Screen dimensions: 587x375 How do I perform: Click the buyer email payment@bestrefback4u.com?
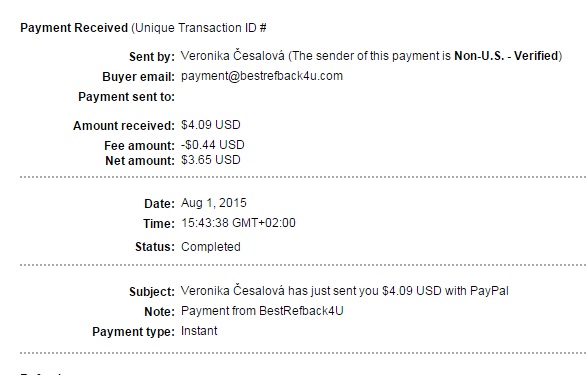pyautogui.click(x=262, y=76)
